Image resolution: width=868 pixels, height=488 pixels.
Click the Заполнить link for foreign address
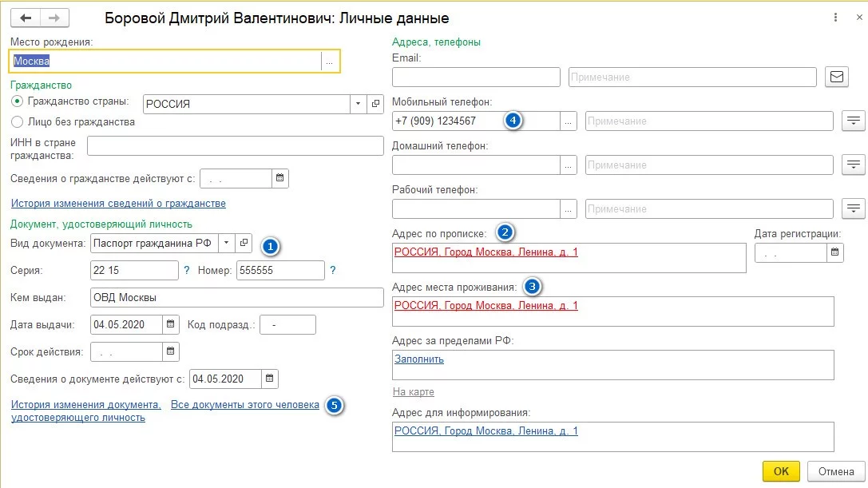[x=419, y=359]
